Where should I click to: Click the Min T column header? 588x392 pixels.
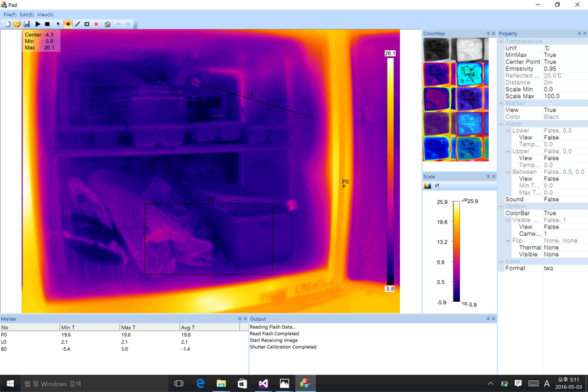click(90, 327)
